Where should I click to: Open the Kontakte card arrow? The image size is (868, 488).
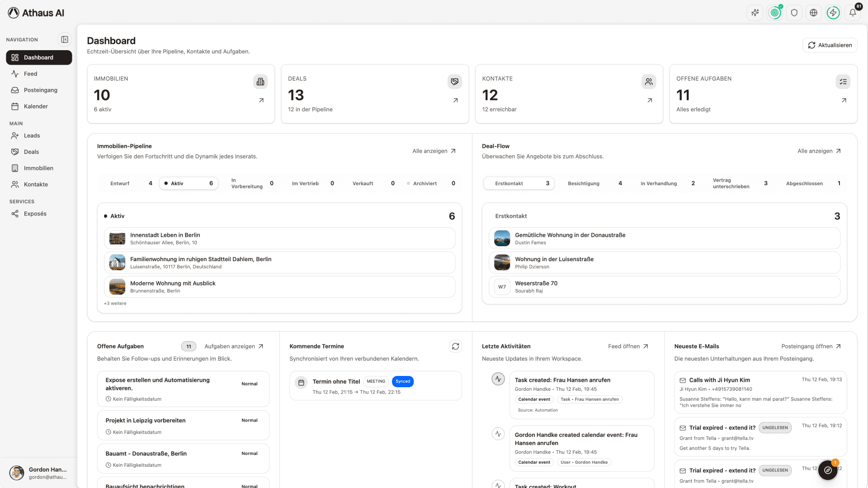[x=650, y=100]
